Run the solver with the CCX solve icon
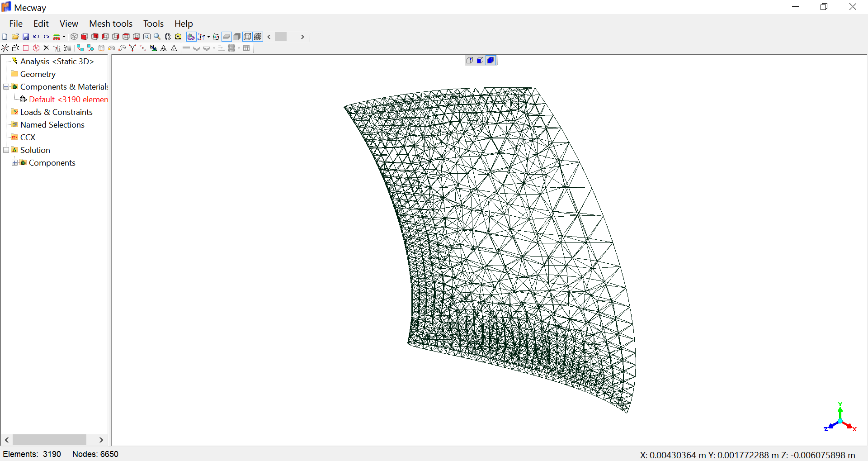 pyautogui.click(x=57, y=37)
